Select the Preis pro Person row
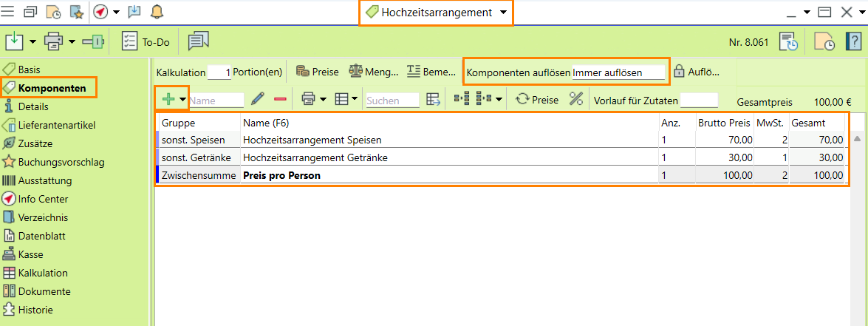Screen dimensions: 868x326 coord(502,176)
